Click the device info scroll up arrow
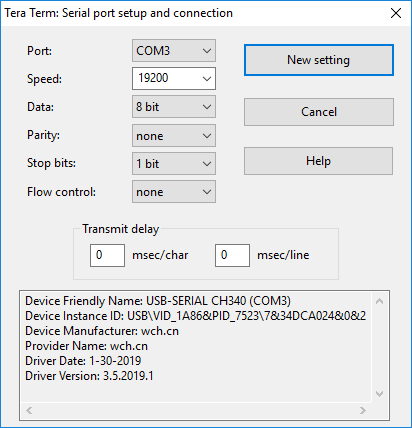 click(x=379, y=301)
